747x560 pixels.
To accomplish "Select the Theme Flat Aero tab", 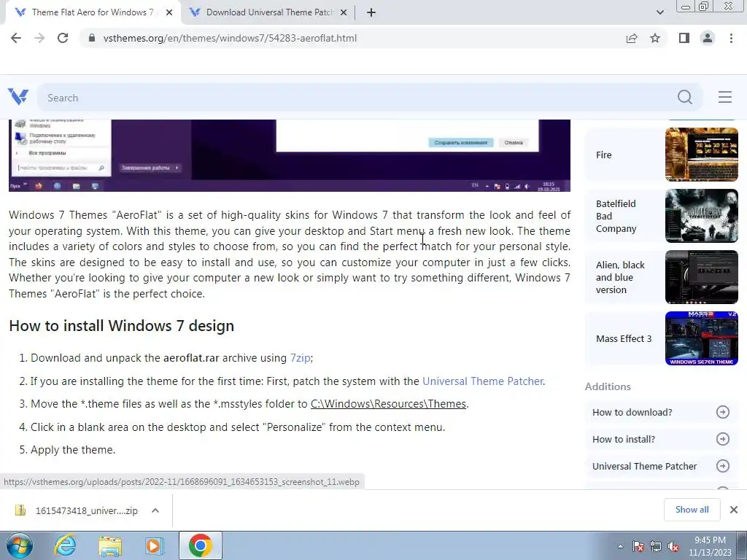I will tap(93, 12).
